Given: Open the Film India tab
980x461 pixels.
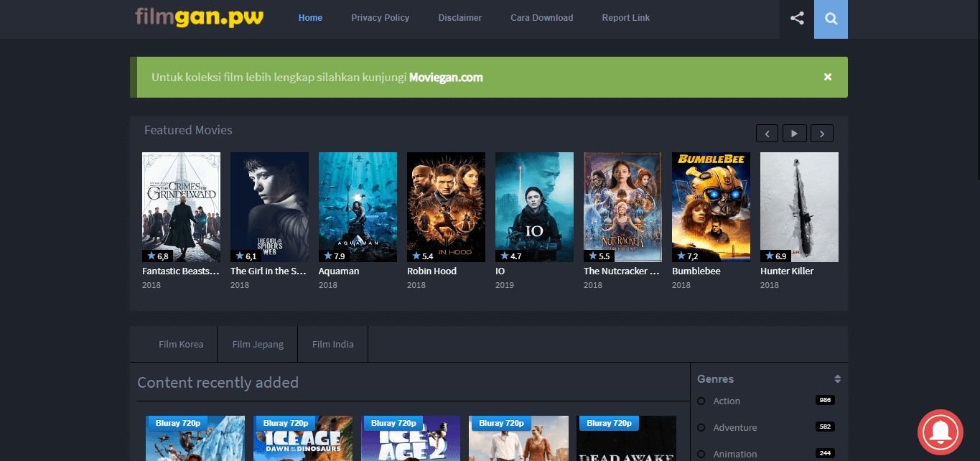Looking at the screenshot, I should (x=332, y=344).
